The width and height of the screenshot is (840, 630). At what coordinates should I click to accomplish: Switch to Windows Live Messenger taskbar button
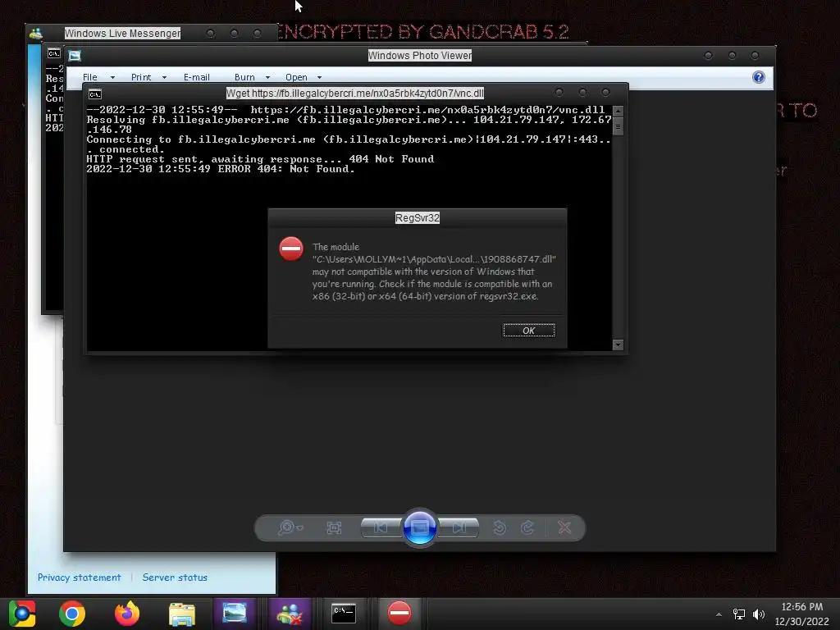tap(290, 614)
